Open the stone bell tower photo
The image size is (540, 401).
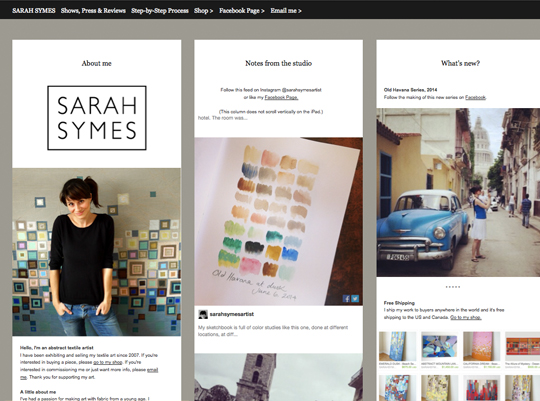point(279,377)
